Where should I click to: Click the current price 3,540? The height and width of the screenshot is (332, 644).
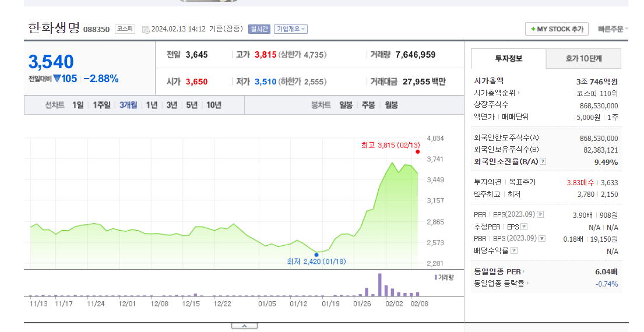pyautogui.click(x=51, y=62)
